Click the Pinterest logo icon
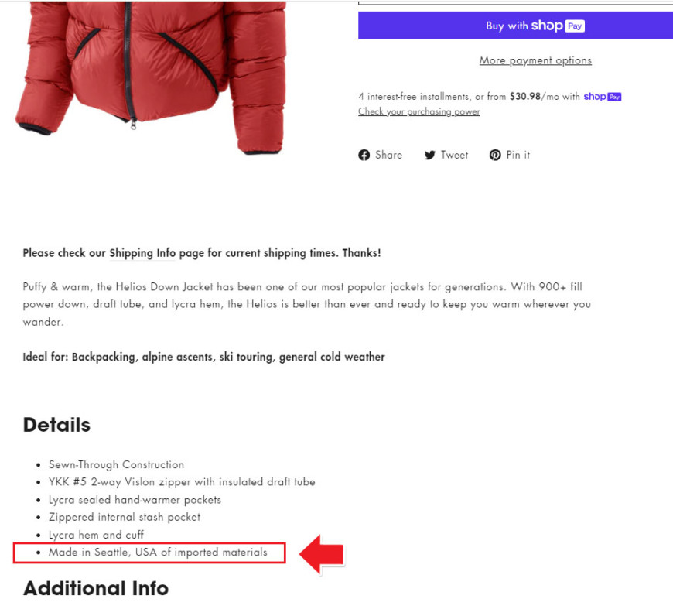673x616 pixels. tap(495, 155)
